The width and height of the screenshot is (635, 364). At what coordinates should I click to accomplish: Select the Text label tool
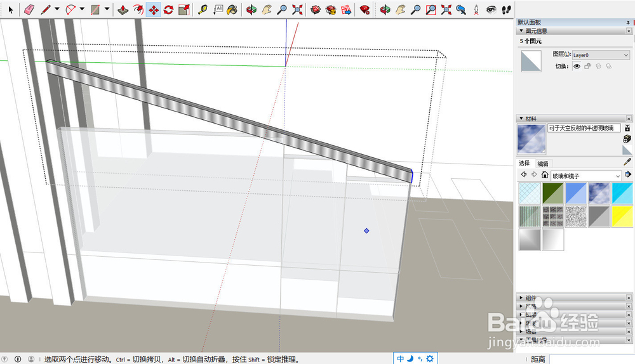coord(218,10)
